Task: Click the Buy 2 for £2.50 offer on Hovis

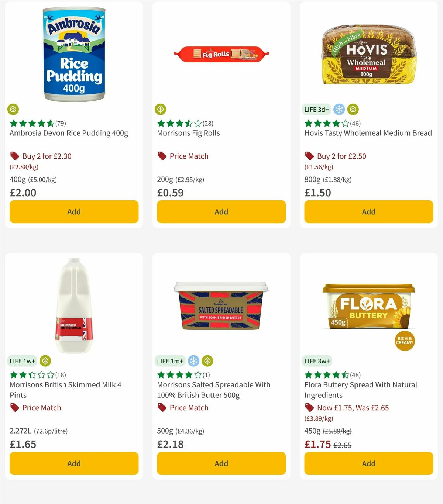Action: [x=341, y=156]
